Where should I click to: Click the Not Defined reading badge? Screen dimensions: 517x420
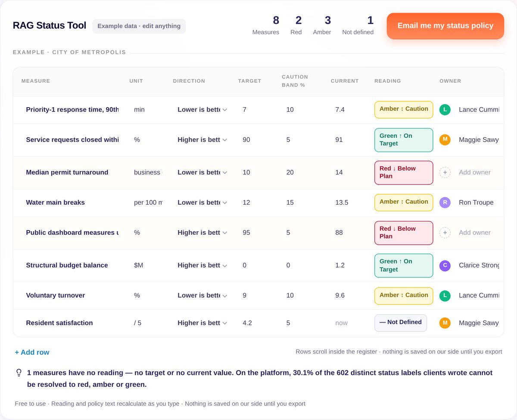point(401,323)
